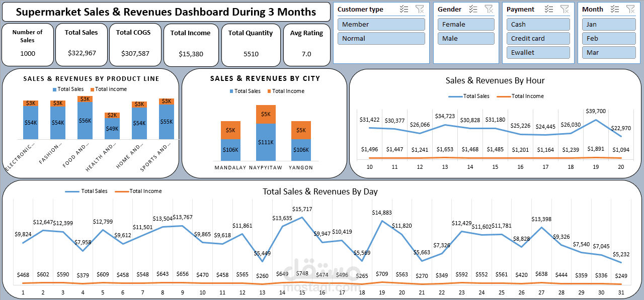Click the Total Income KPI card
This screenshot has width=644, height=300.
point(191,45)
